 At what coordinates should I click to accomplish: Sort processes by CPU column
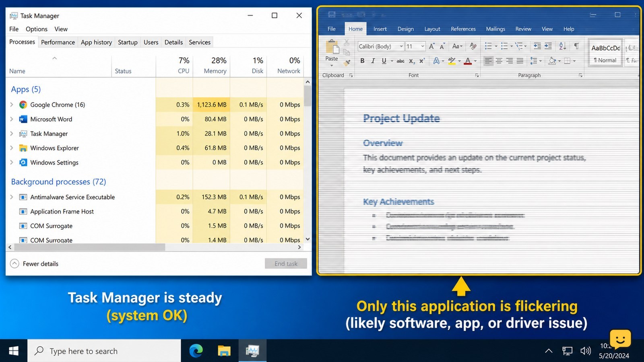coord(175,66)
